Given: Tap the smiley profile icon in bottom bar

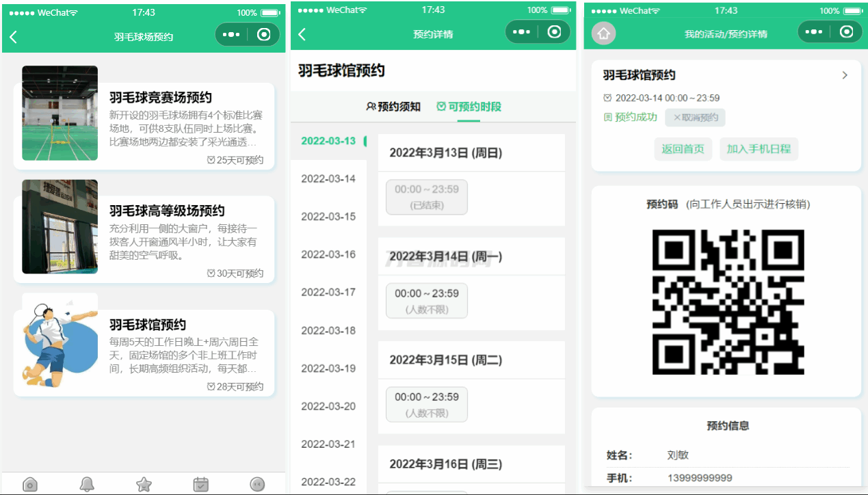Looking at the screenshot, I should pos(258,484).
